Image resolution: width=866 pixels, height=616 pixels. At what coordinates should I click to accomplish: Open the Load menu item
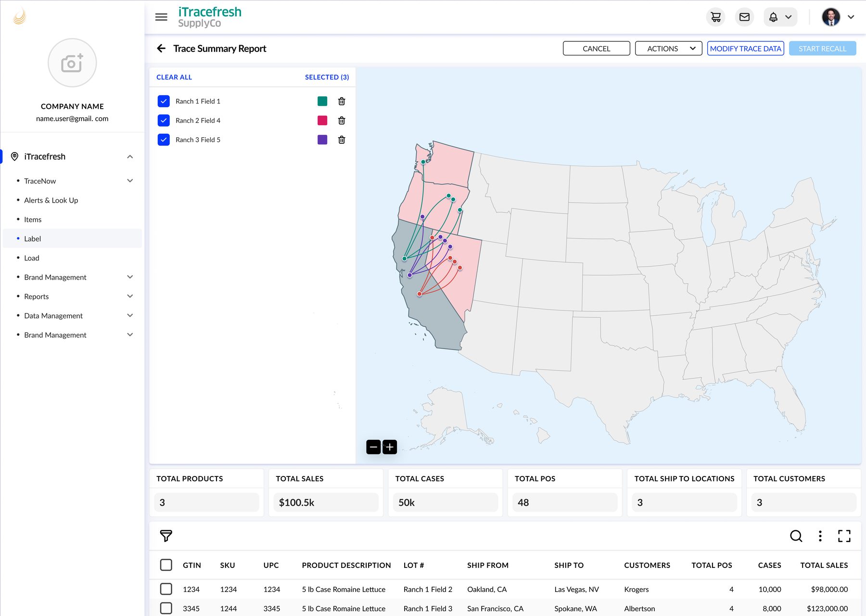[x=32, y=258]
